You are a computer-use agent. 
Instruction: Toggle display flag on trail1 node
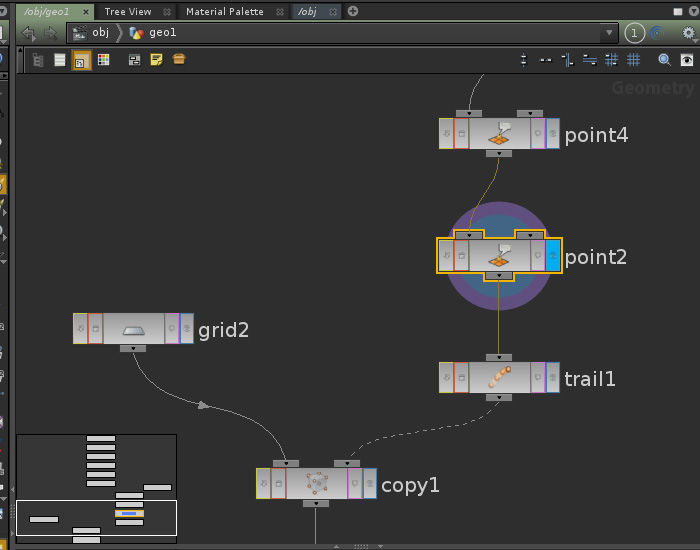pos(553,377)
